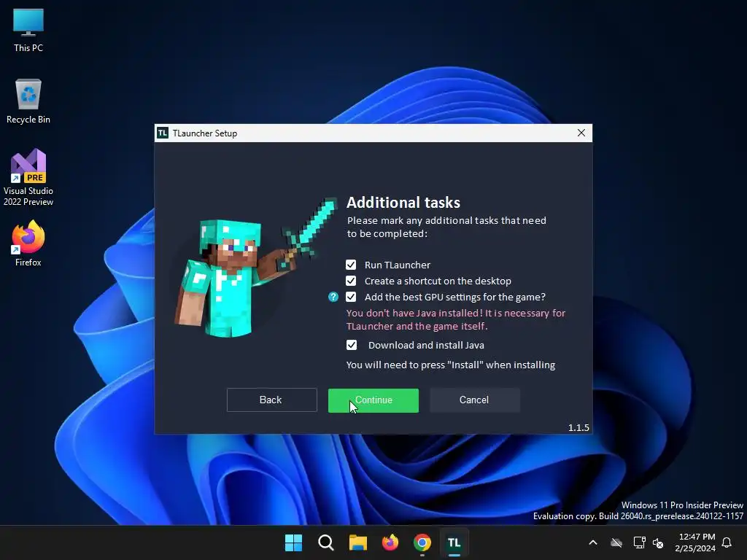The image size is (747, 560).
Task: Open the notification bell
Action: tap(727, 542)
